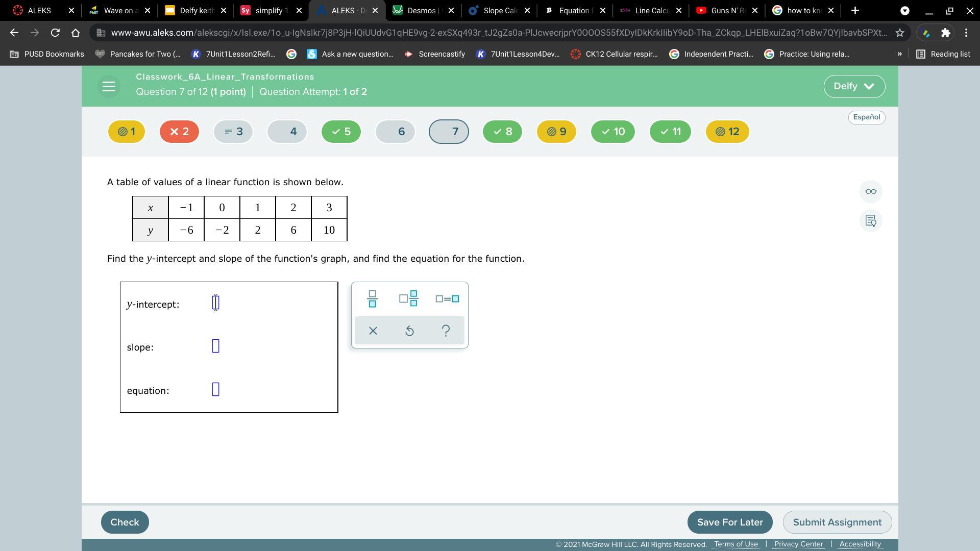980x551 pixels.
Task: Expand the Delfy account dropdown
Action: [x=854, y=86]
